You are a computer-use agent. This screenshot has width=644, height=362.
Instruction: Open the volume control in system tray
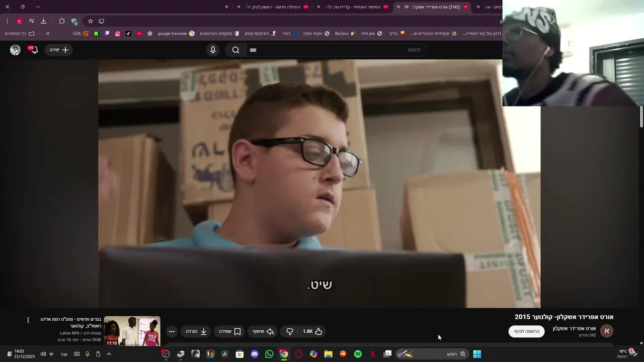[43, 354]
